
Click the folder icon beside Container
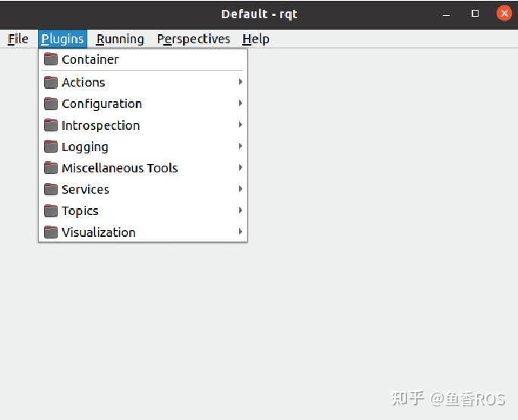point(51,59)
